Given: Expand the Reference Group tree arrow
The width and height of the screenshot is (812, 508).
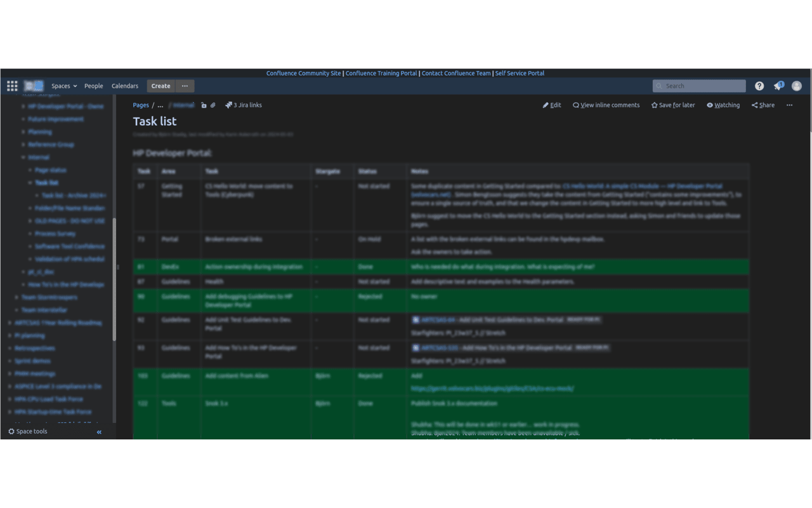Looking at the screenshot, I should 23,145.
